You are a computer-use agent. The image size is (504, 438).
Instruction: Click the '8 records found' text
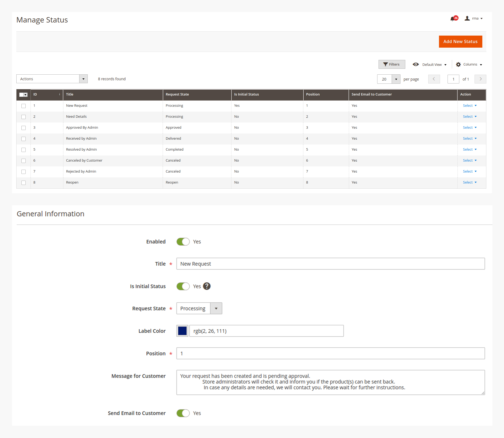click(112, 79)
